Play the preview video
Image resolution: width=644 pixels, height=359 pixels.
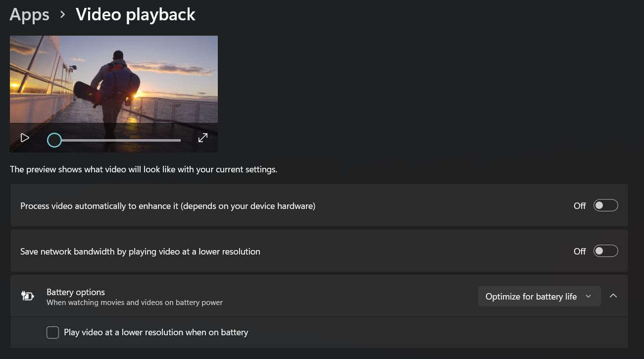pyautogui.click(x=25, y=138)
